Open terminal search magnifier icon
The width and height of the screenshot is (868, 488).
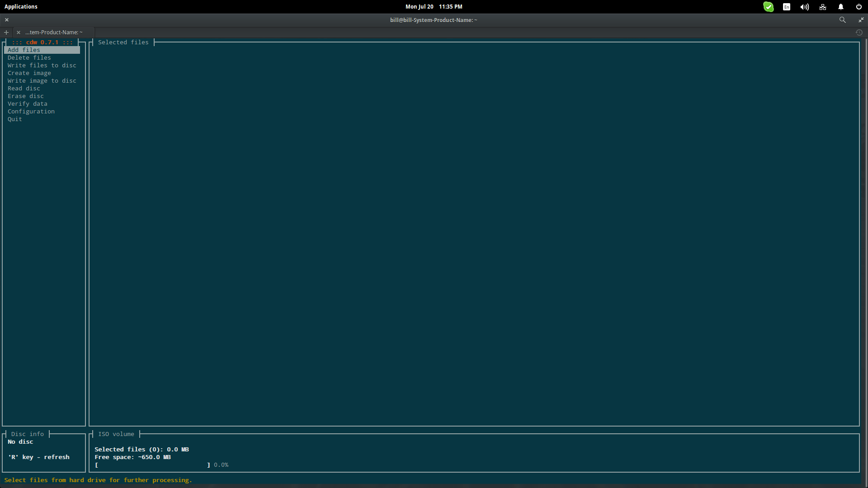[x=843, y=20]
